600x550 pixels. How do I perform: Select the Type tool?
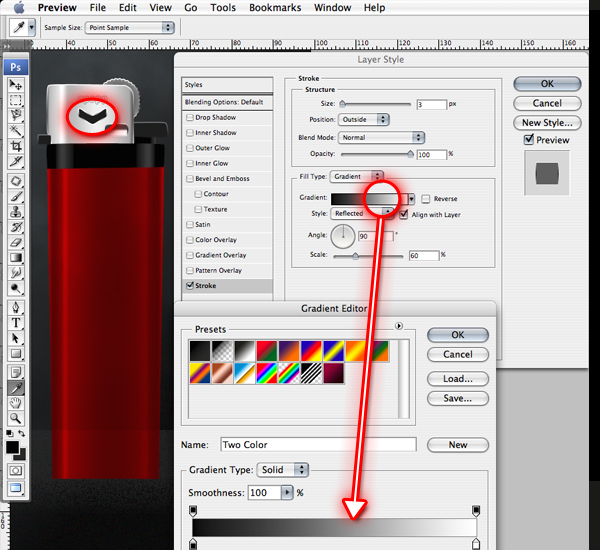(16, 324)
